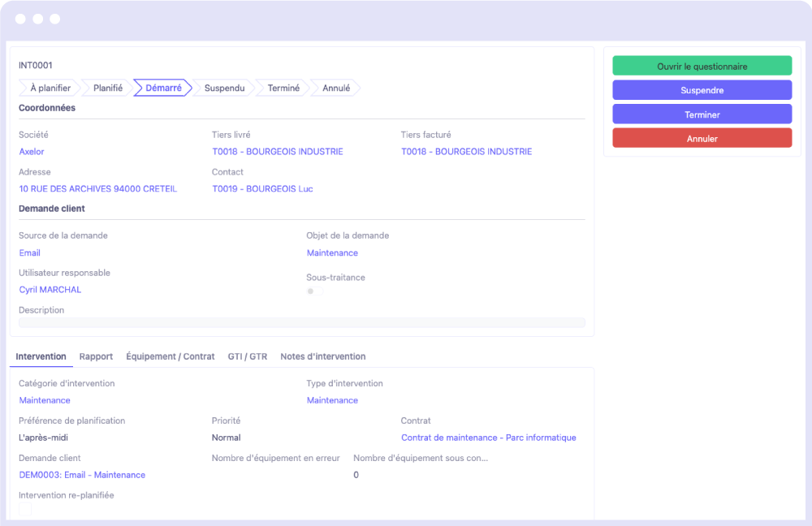Follow the 'Contrat de maintenance - Parc informatique' link

click(488, 438)
